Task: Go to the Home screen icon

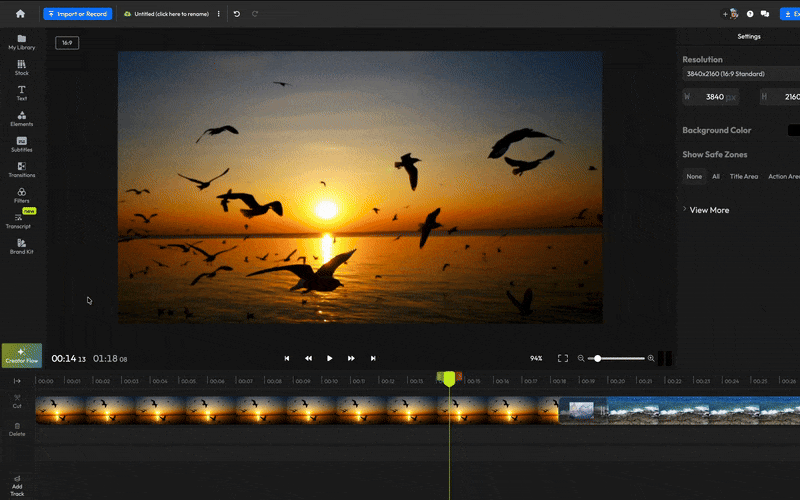Action: click(20, 14)
